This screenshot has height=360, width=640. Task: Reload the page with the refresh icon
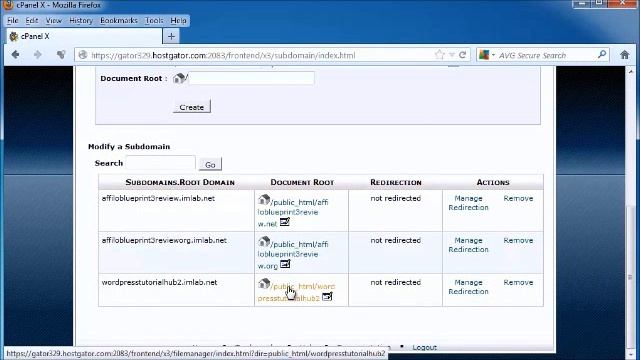pos(462,55)
